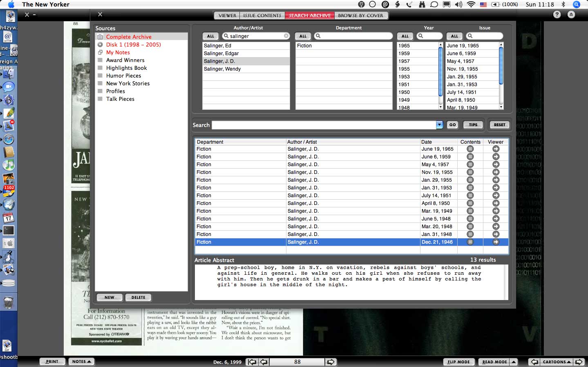
Task: Open viewer for Jan. 29, 1955 result
Action: pos(496,180)
